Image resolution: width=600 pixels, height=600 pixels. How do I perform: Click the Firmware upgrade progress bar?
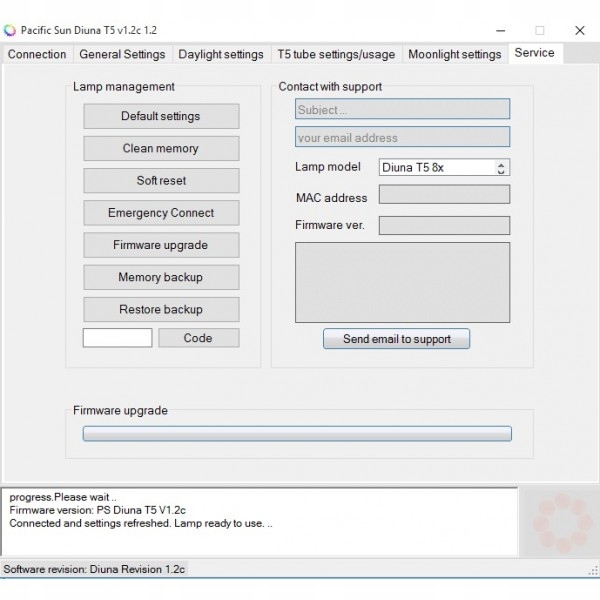297,434
